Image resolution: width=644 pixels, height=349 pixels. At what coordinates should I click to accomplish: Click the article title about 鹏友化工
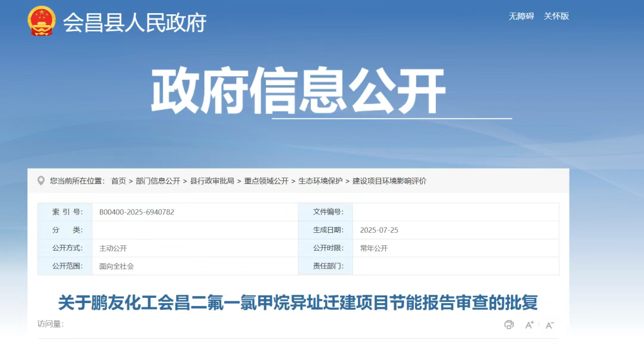pos(298,303)
